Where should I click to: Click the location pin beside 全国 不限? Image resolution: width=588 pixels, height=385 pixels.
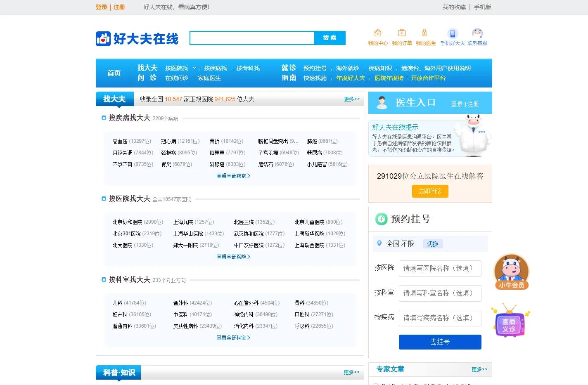(379, 243)
